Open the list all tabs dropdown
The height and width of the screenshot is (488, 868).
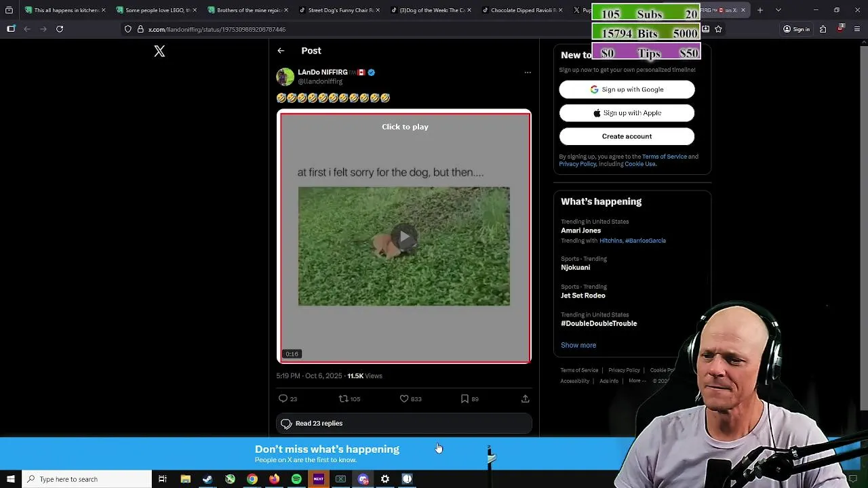click(778, 10)
